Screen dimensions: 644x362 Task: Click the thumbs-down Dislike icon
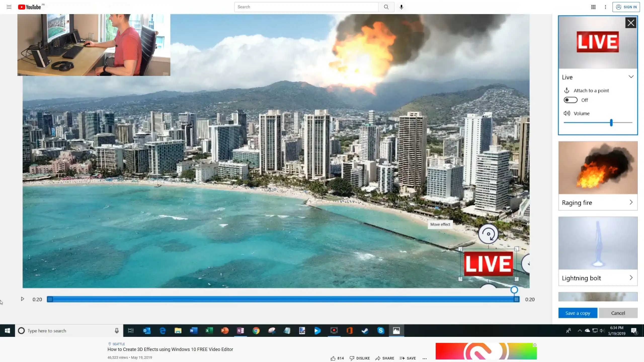(x=352, y=358)
